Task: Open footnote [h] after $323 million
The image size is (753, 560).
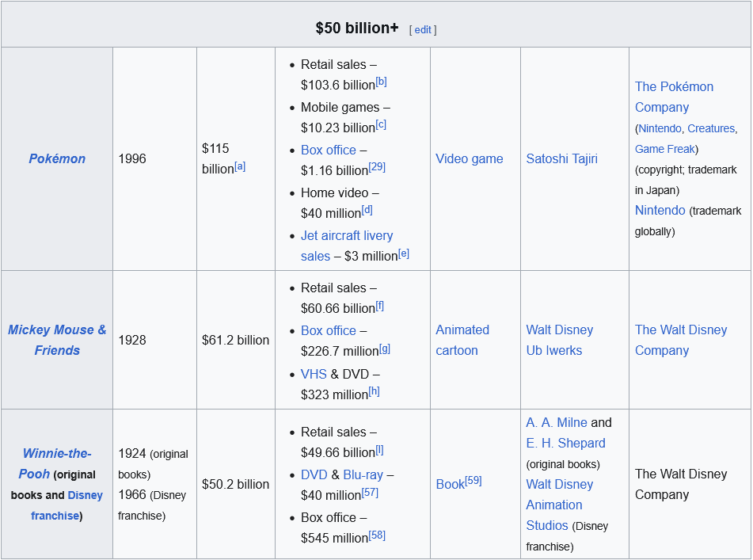Action: (x=374, y=391)
